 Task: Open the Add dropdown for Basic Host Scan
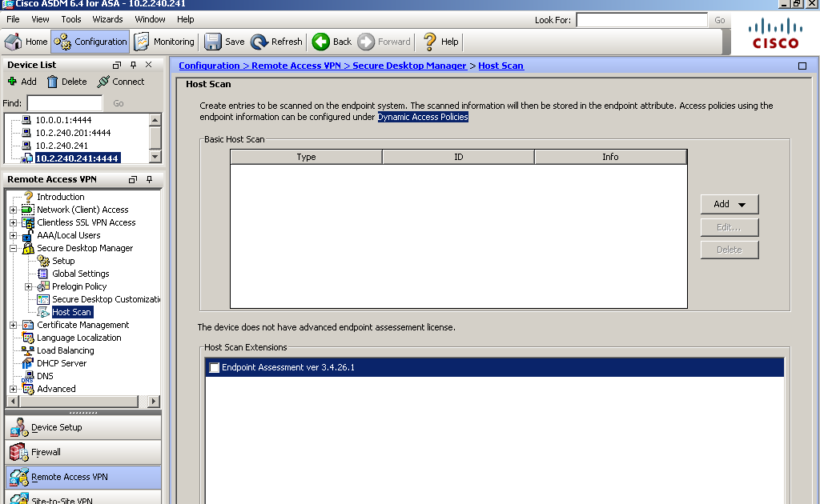(x=730, y=204)
